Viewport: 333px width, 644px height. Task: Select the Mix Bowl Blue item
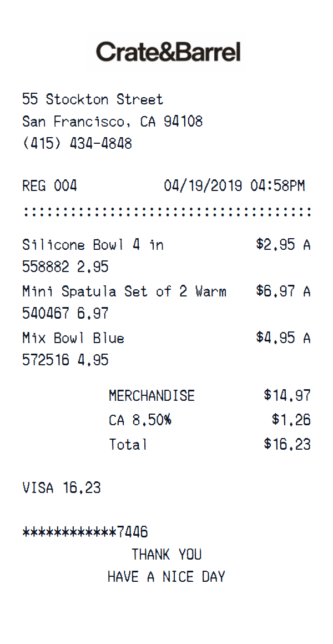73,338
